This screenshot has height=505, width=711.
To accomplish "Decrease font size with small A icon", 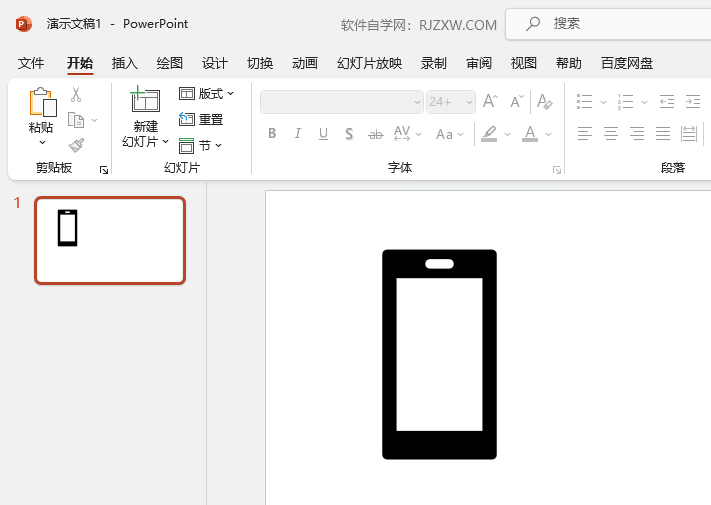I will [516, 102].
